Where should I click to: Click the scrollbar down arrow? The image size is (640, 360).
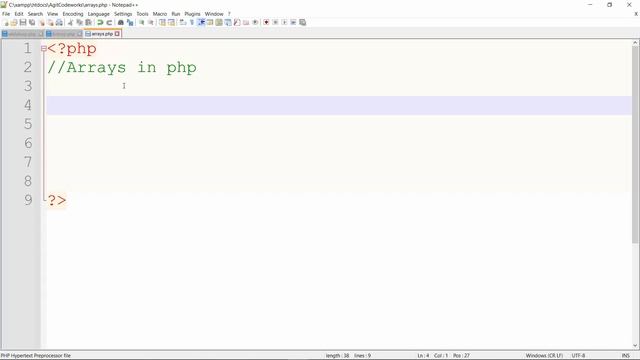(636, 346)
